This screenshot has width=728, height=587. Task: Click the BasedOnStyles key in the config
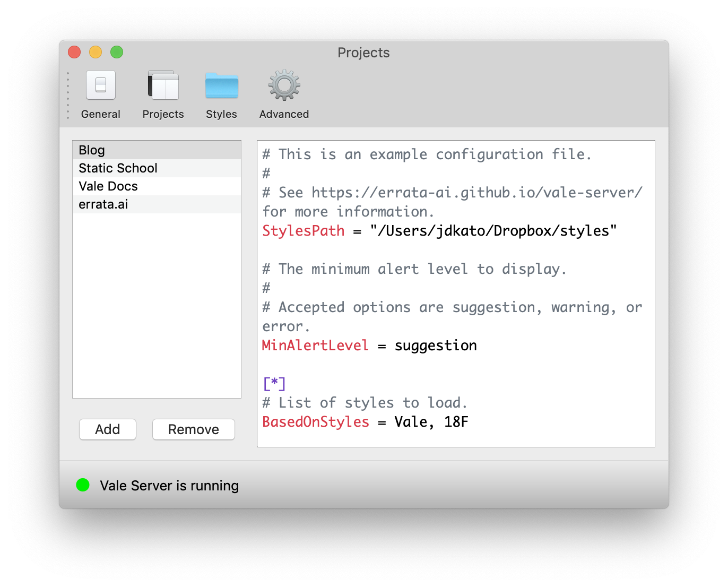pyautogui.click(x=316, y=422)
